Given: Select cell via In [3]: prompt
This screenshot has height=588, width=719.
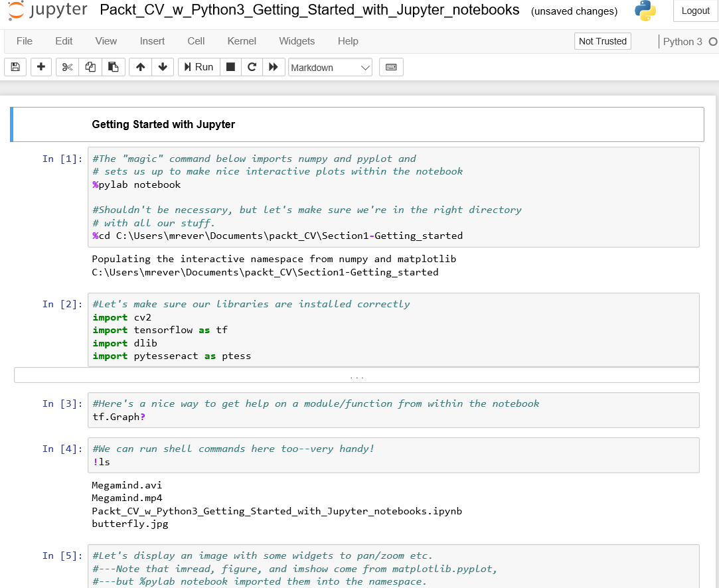Looking at the screenshot, I should pyautogui.click(x=62, y=404).
